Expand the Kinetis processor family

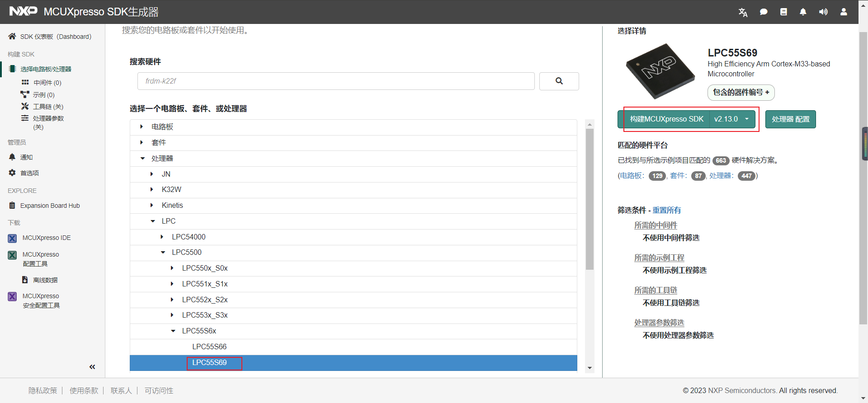[x=151, y=205]
